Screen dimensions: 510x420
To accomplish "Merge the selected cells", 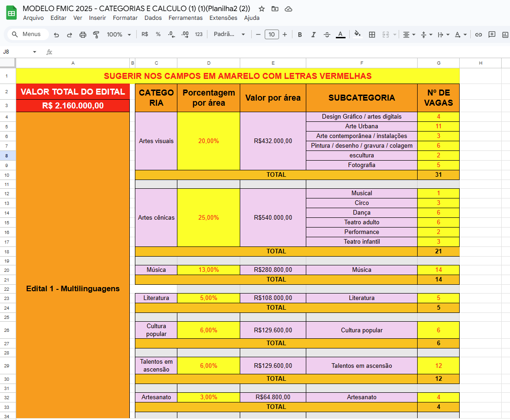I will tap(385, 35).
